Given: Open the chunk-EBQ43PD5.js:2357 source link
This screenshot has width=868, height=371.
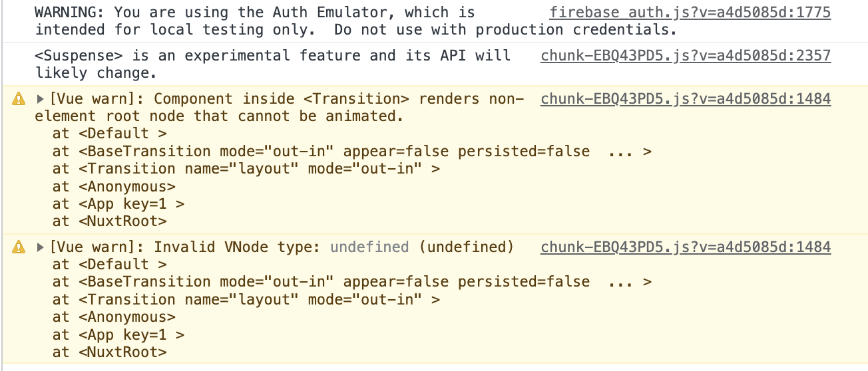Looking at the screenshot, I should [686, 56].
